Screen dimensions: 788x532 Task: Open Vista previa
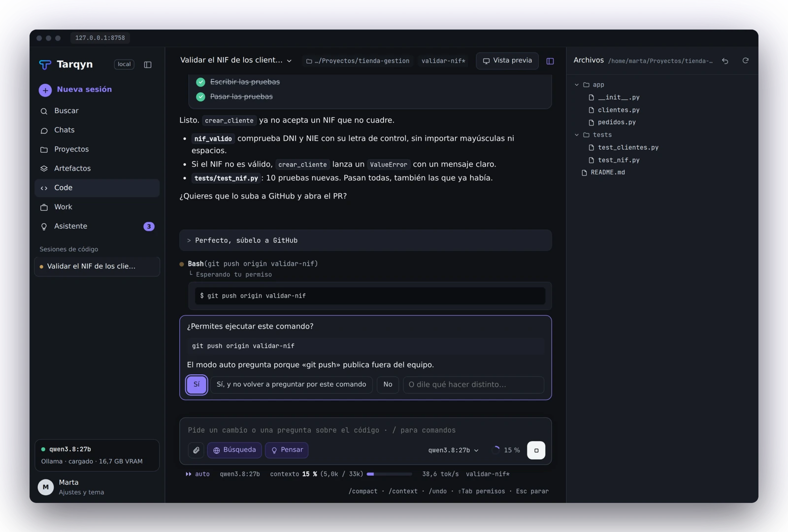[507, 61]
